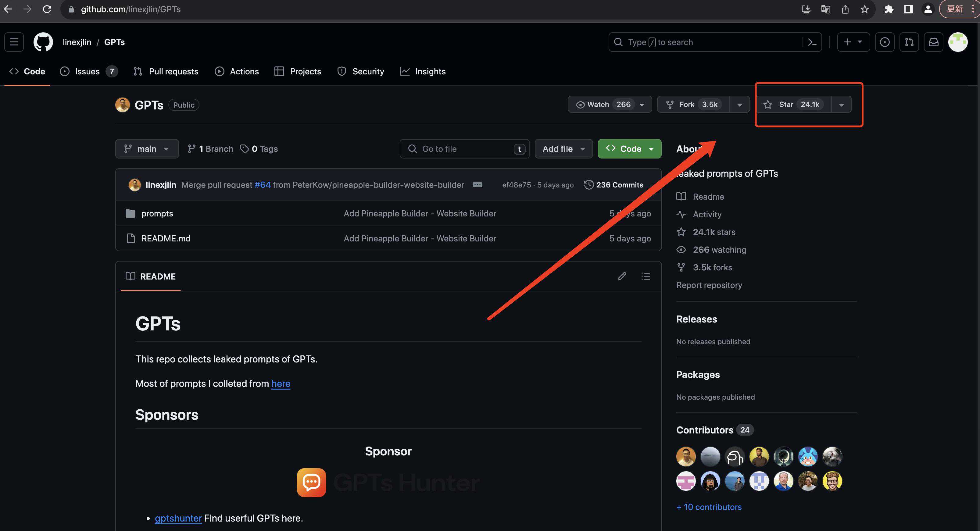Image resolution: width=980 pixels, height=531 pixels.
Task: Open the command palette icon
Action: coord(812,42)
